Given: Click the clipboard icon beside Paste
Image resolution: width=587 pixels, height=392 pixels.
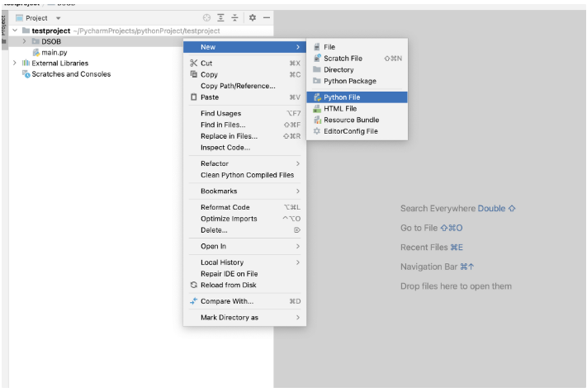Looking at the screenshot, I should 193,97.
